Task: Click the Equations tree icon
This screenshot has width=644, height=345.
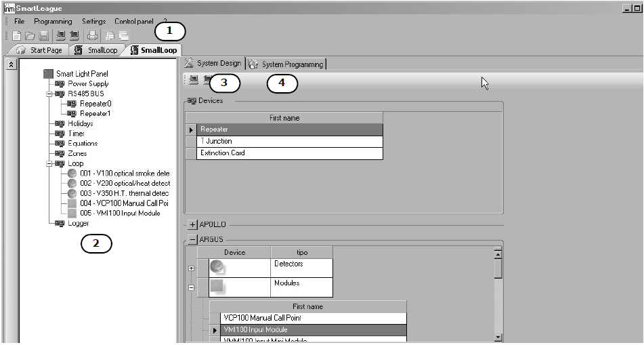Action: coord(60,144)
